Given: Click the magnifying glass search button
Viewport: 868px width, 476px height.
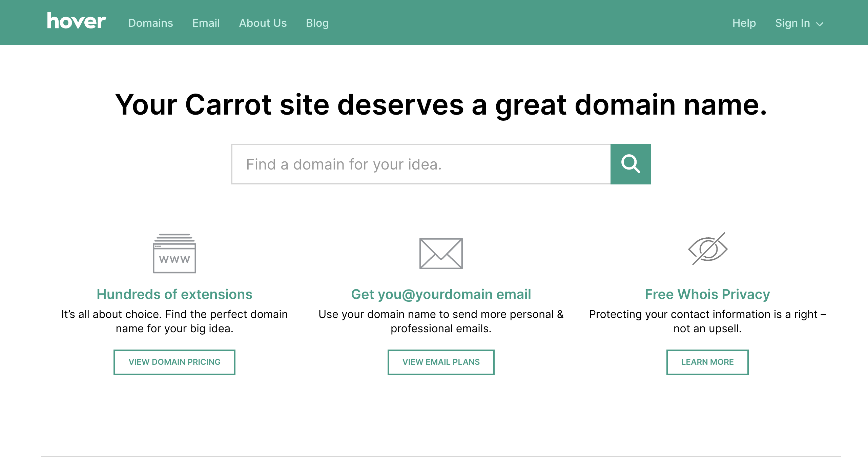Looking at the screenshot, I should (x=631, y=164).
